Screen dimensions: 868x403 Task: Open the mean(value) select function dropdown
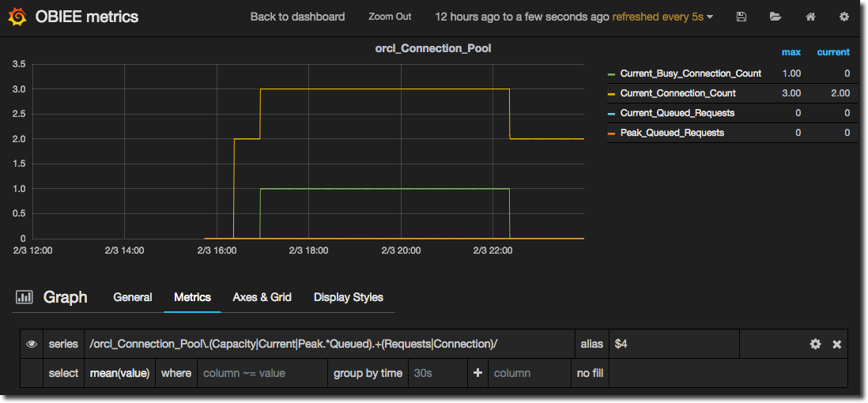118,373
